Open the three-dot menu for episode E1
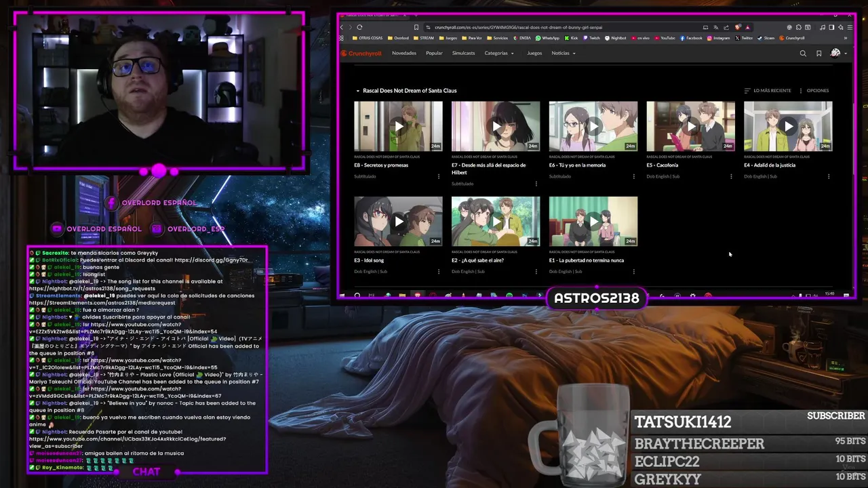Screen dimensions: 868x488 tap(634, 272)
